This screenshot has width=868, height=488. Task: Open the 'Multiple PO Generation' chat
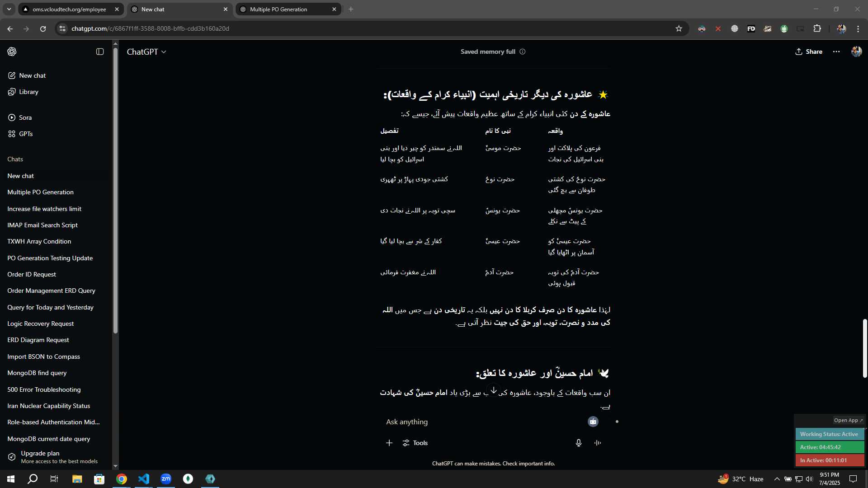coord(56,192)
